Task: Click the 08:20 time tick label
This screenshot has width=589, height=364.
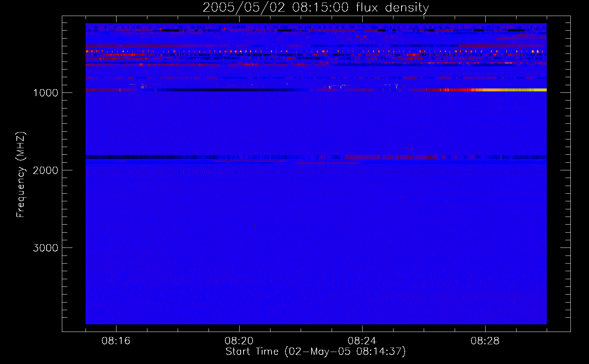Action: point(239,341)
